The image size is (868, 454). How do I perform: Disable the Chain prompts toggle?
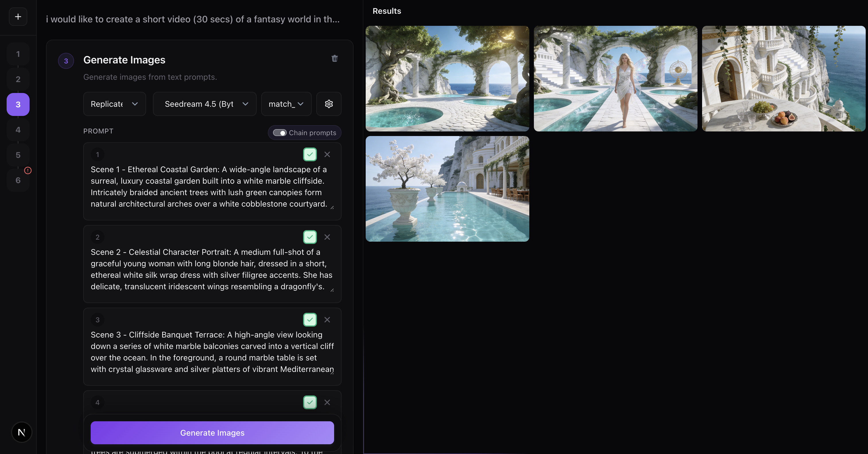[x=280, y=133]
